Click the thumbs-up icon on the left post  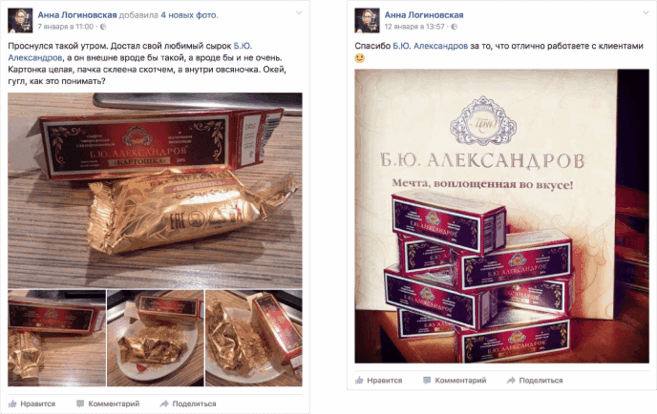point(13,404)
